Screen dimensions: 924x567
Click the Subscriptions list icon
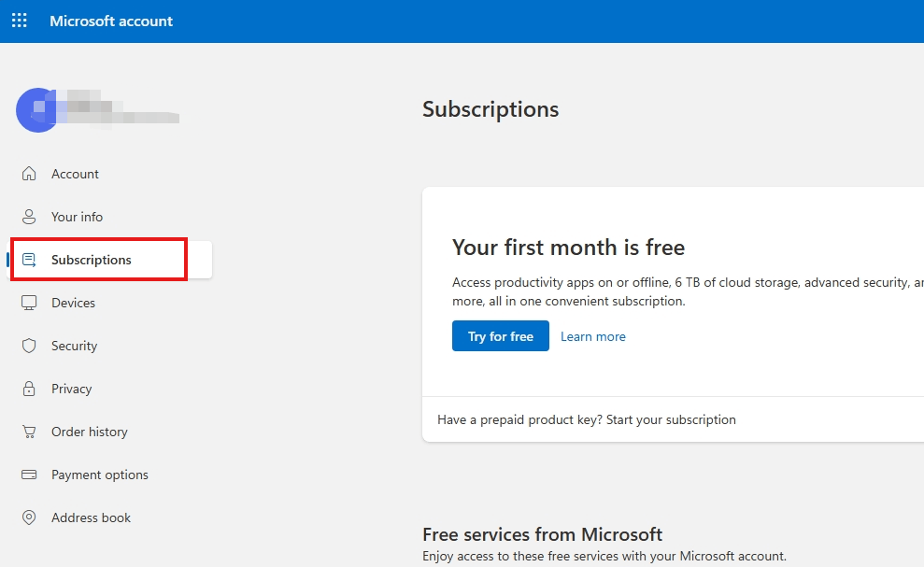coord(29,260)
